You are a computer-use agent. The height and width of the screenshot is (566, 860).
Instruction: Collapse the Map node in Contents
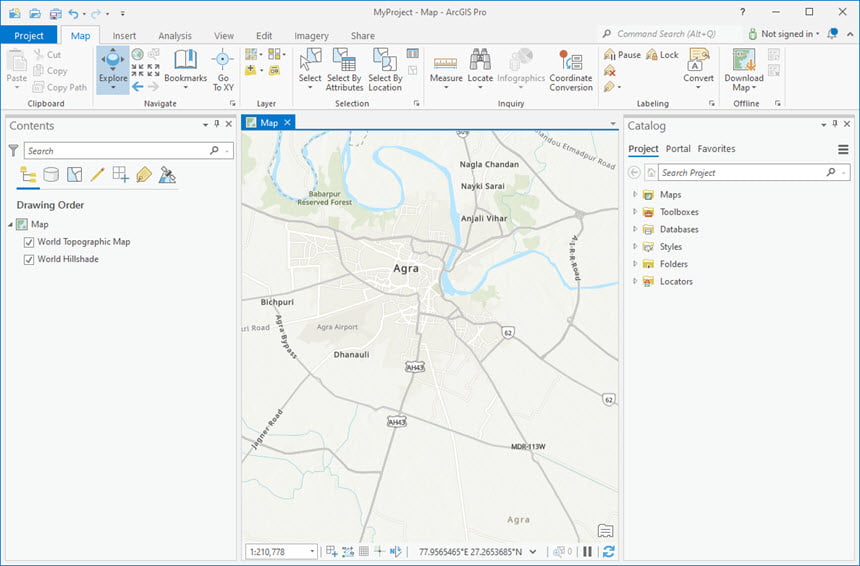point(10,224)
